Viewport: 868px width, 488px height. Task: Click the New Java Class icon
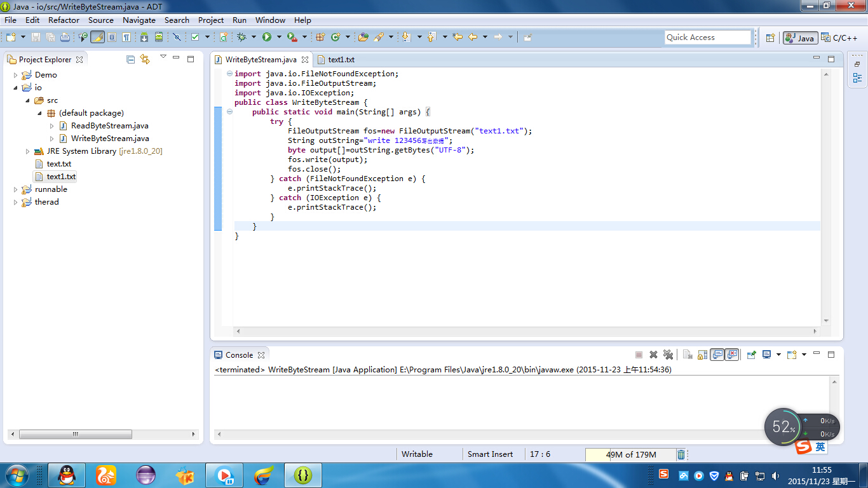pyautogui.click(x=335, y=37)
